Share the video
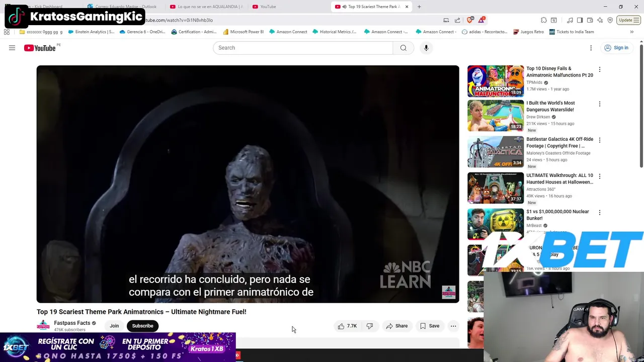This screenshot has height=362, width=644. (397, 326)
